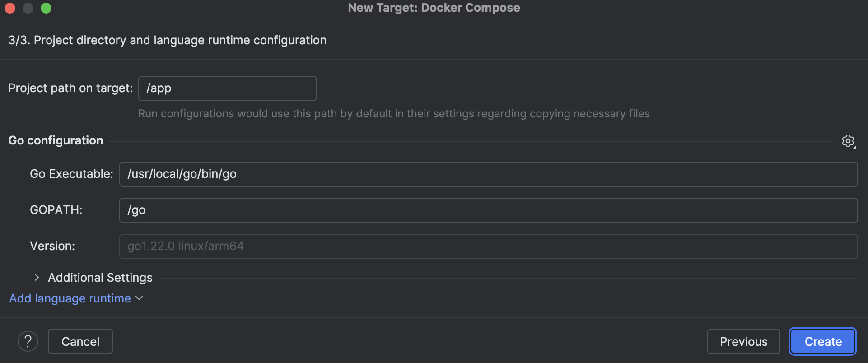Click the dialog title bar text
Screen dimensions: 868x363
tap(434, 8)
